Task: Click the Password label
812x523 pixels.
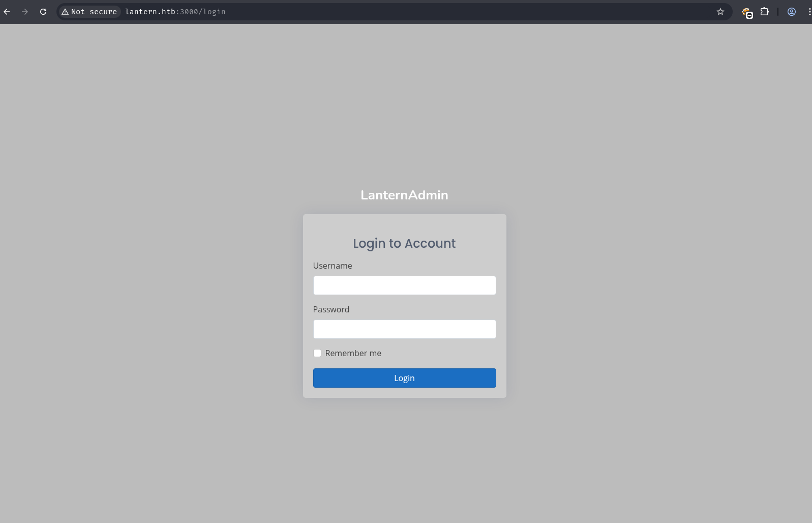Action: [331, 309]
